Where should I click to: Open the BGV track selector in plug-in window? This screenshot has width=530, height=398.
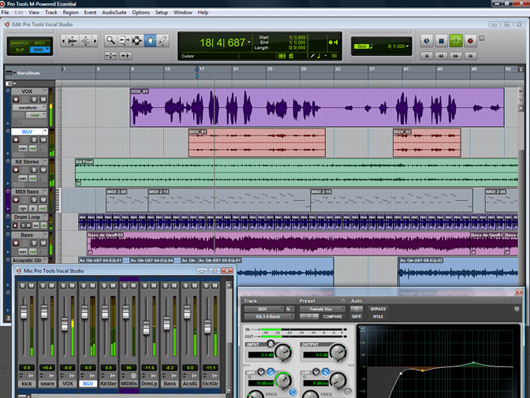click(x=264, y=309)
